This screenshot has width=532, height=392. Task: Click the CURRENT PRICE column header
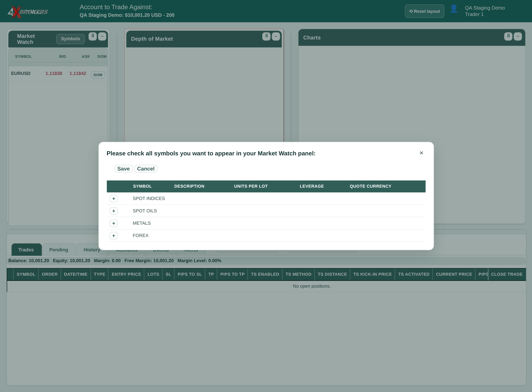click(454, 274)
